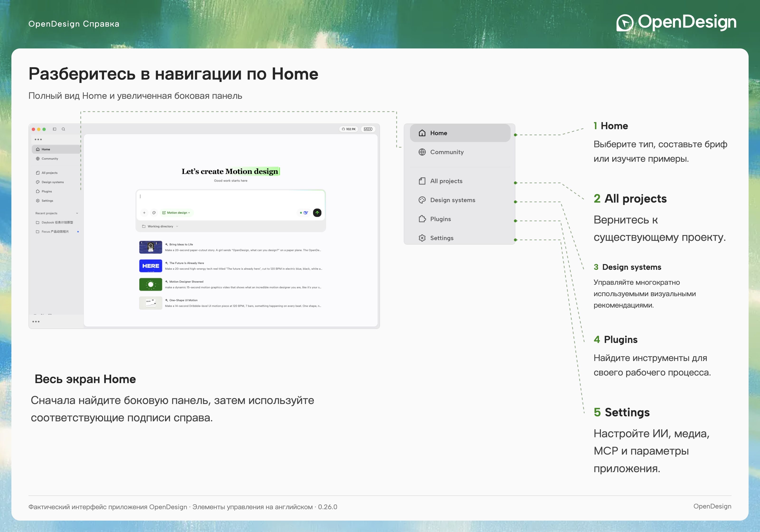This screenshot has height=532, width=760.
Task: Open Design systems in the app window sidebar
Action: pyautogui.click(x=56, y=182)
